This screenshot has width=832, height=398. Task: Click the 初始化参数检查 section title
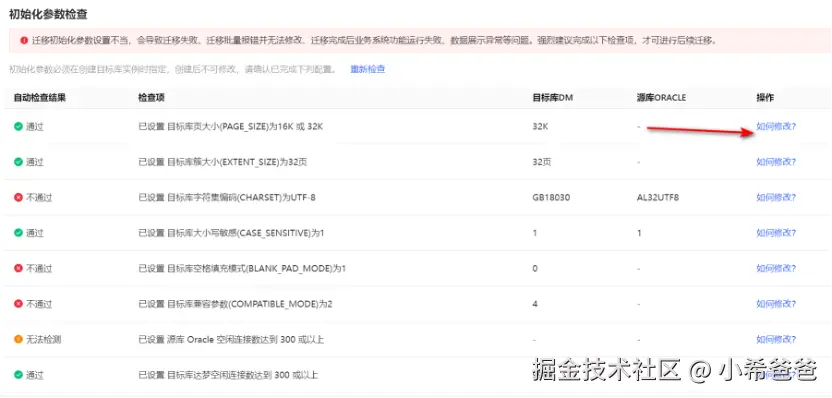pos(48,14)
